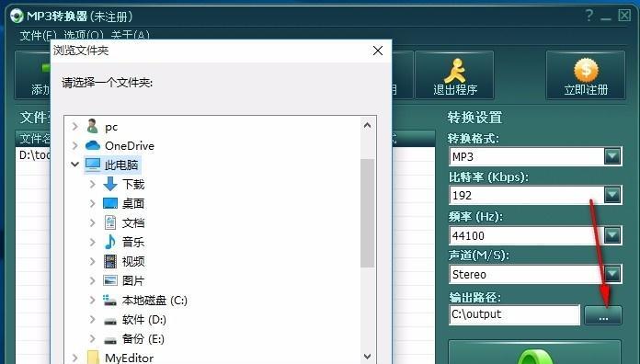Click the 立即注册 (register now) coin icon

586,70
